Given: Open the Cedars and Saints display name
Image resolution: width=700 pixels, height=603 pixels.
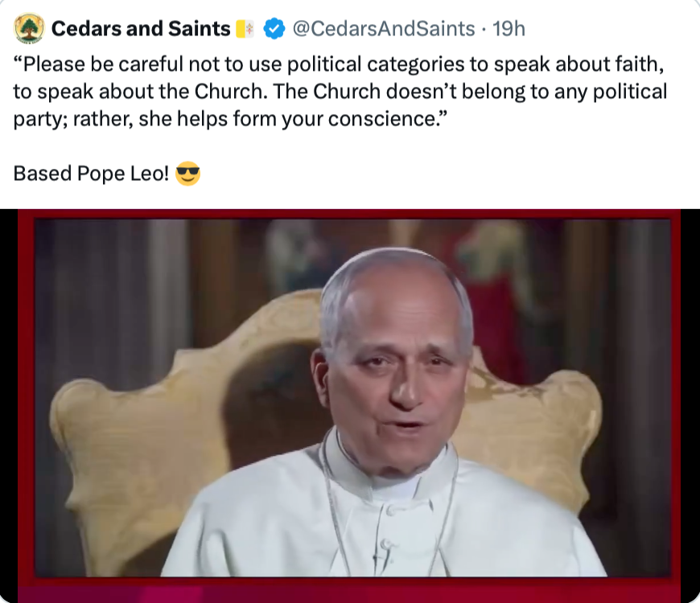Looking at the screenshot, I should [x=141, y=29].
